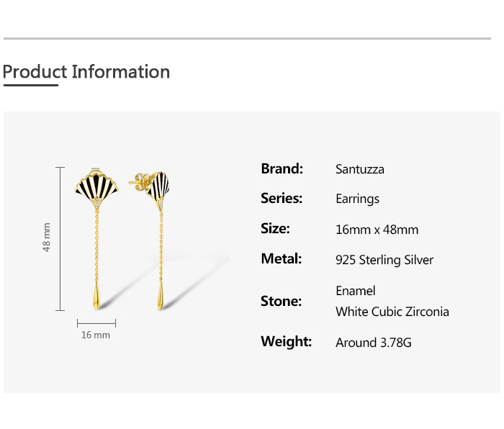Screen dimensions: 504x429
Task: Select the 925 Sterling Silver text
Action: (384, 260)
